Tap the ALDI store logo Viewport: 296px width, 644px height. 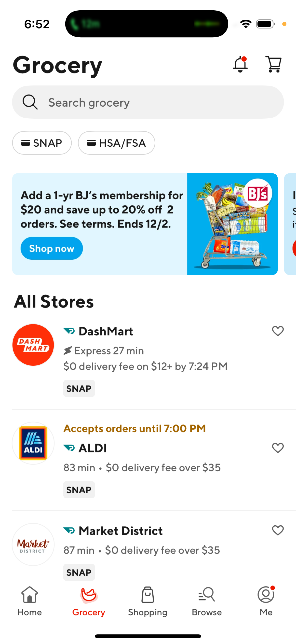tap(33, 443)
